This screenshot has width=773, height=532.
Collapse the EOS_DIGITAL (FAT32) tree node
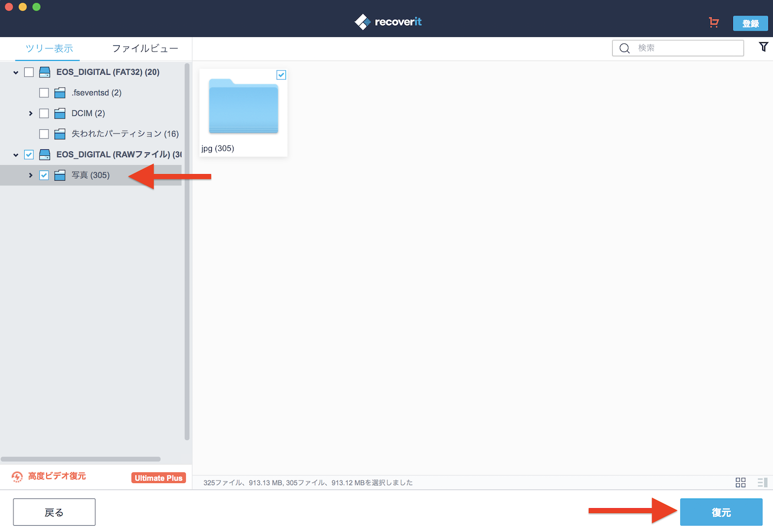tap(16, 73)
